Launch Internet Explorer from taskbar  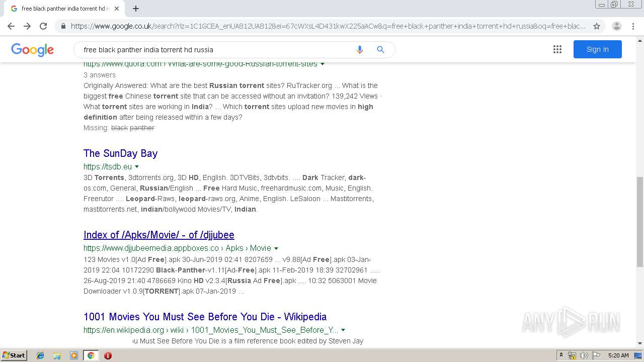pos(41,355)
